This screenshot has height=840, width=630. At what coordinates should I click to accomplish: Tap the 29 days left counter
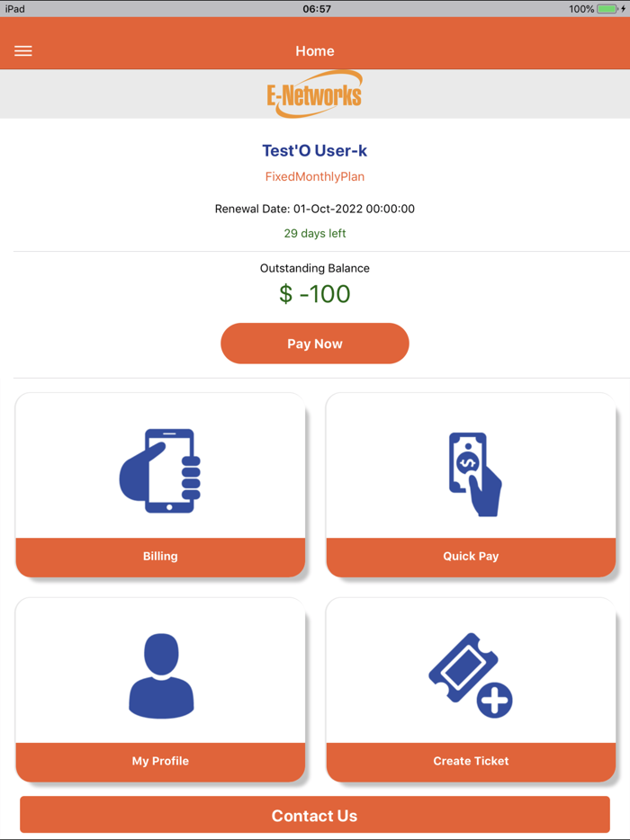[314, 232]
